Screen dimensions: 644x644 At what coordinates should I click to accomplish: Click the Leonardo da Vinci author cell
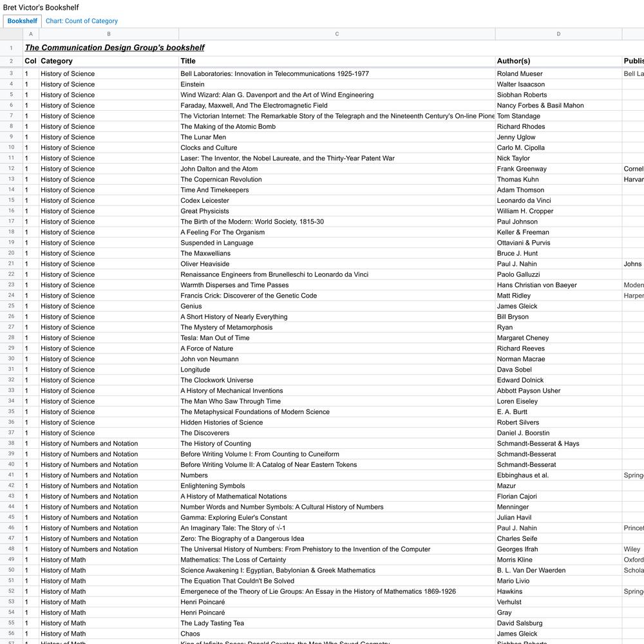pos(558,200)
